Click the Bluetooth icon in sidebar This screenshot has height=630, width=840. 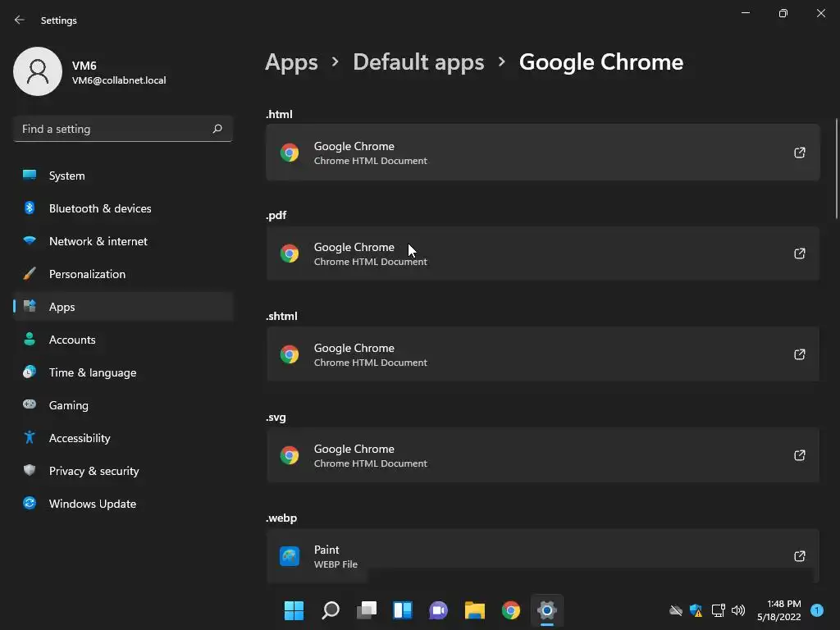(x=30, y=208)
